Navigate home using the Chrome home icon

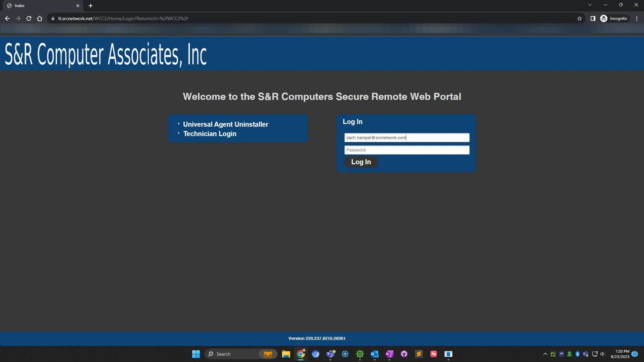point(39,18)
